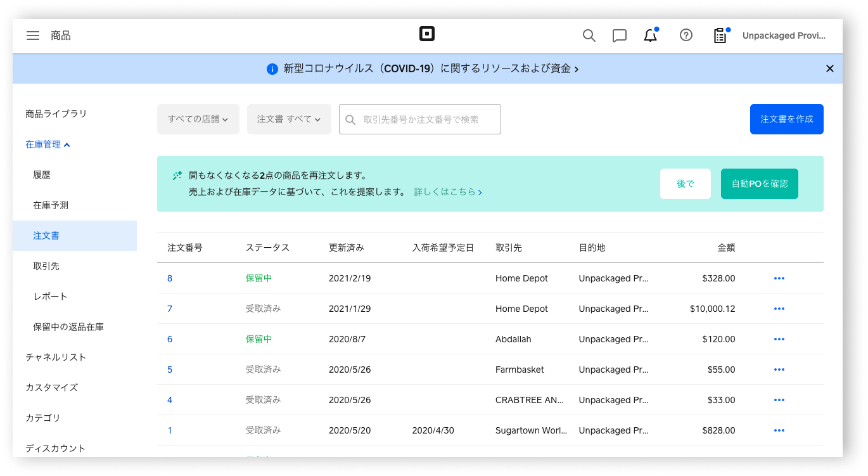The width and height of the screenshot is (868, 476).
Task: Collapse the 在庫管理 sidebar section
Action: (48, 145)
